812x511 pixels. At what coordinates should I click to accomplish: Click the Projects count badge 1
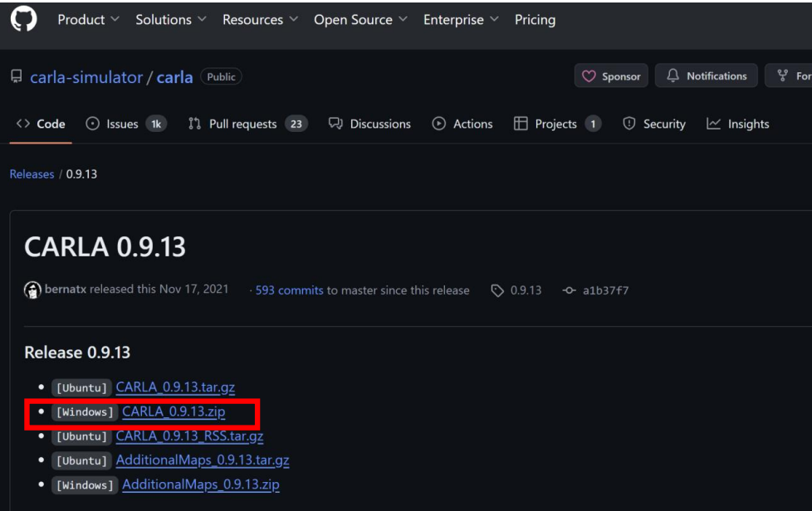tap(593, 124)
